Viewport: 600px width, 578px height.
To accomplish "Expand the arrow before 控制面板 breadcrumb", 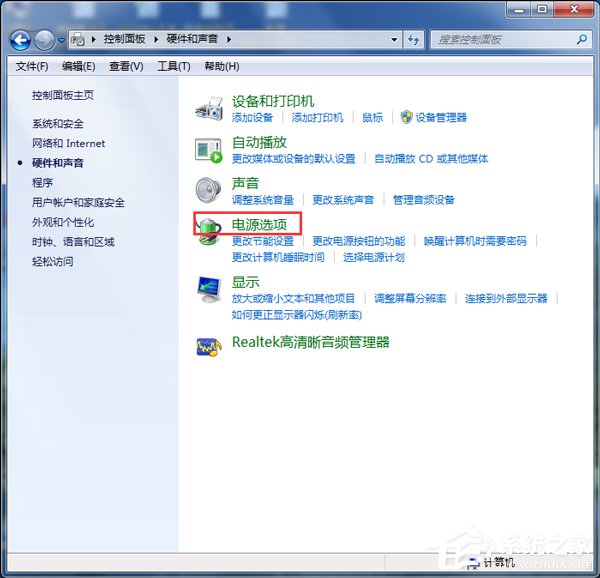I will 94,39.
